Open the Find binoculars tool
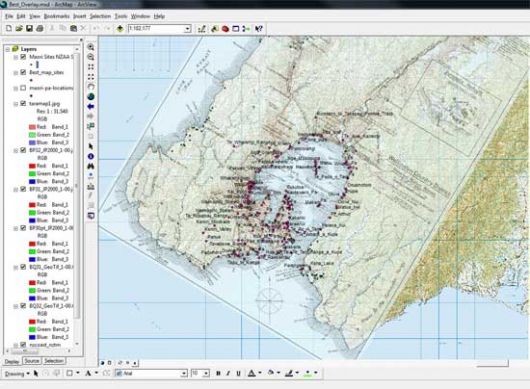 coord(91,166)
